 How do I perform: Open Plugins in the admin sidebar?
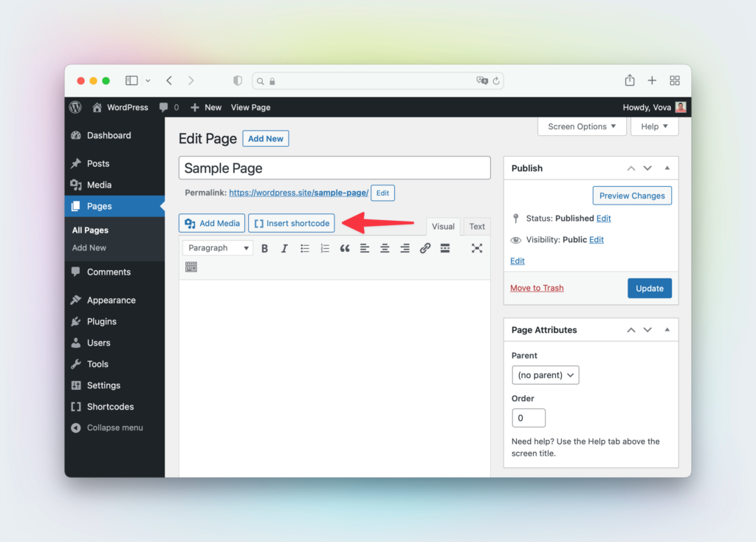(102, 322)
